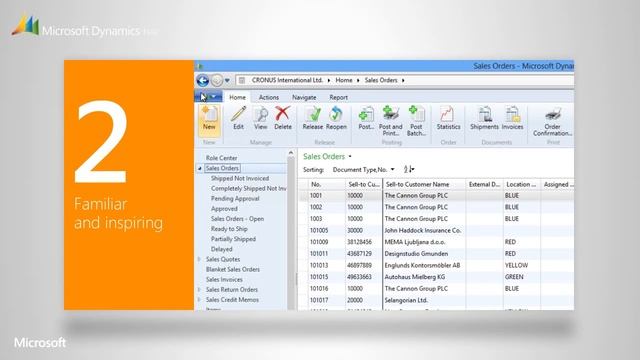Print the Order Confirmation
Screen dimensions: 640x360
(553, 121)
